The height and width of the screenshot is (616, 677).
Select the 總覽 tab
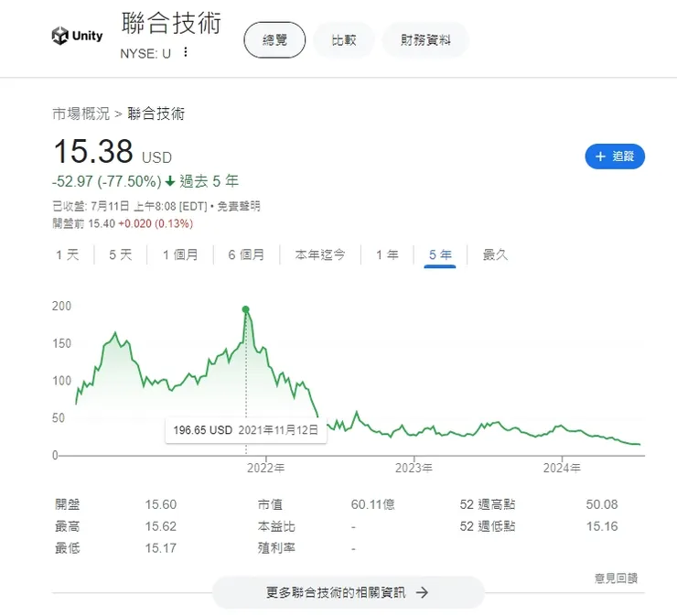coord(274,40)
